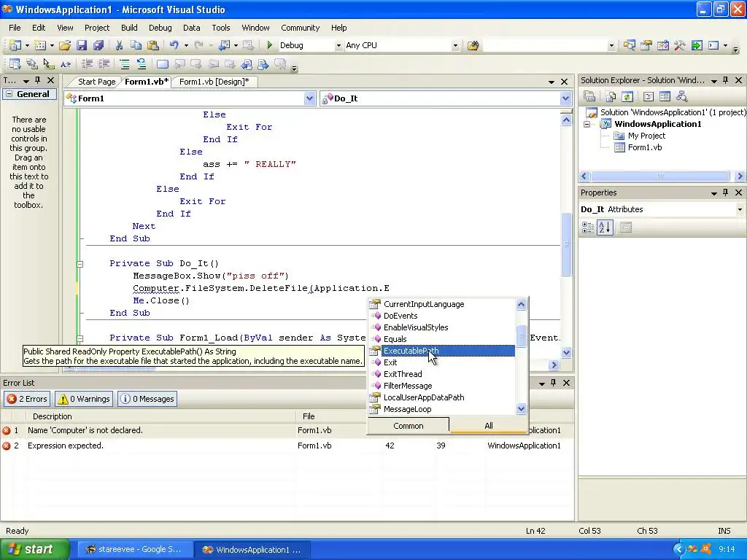Open the Find combo box dropdown
This screenshot has width=747, height=560.
point(611,46)
